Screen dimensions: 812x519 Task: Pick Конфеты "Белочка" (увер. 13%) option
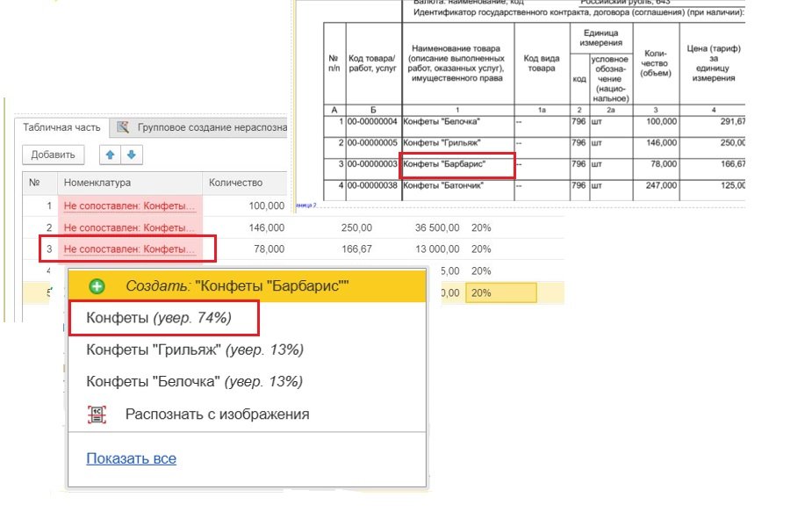(194, 381)
